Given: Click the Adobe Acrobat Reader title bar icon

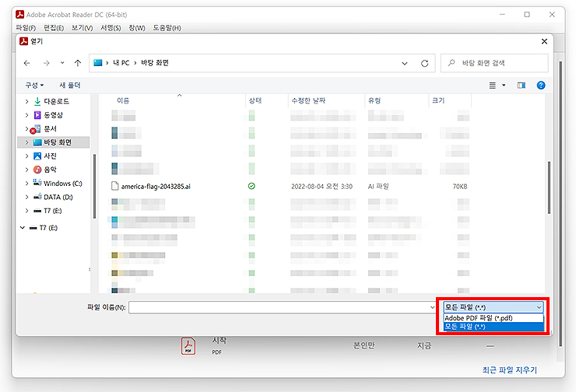Looking at the screenshot, I should [19, 15].
